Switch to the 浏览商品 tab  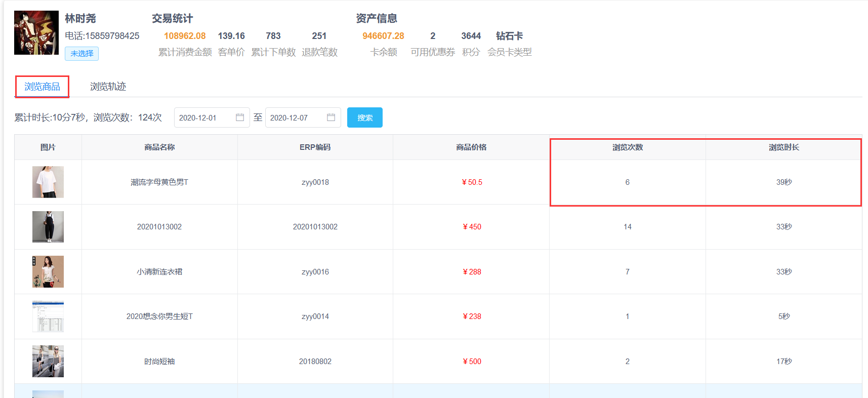pyautogui.click(x=42, y=87)
